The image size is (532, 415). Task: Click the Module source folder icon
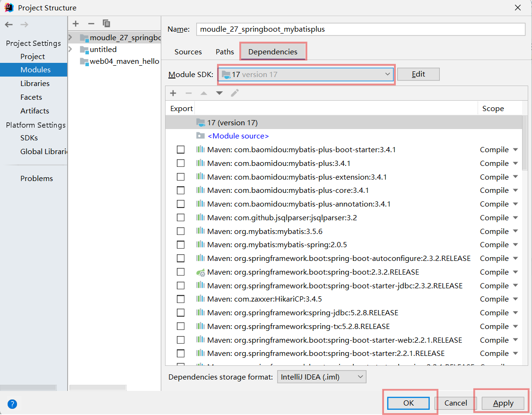pyautogui.click(x=201, y=136)
